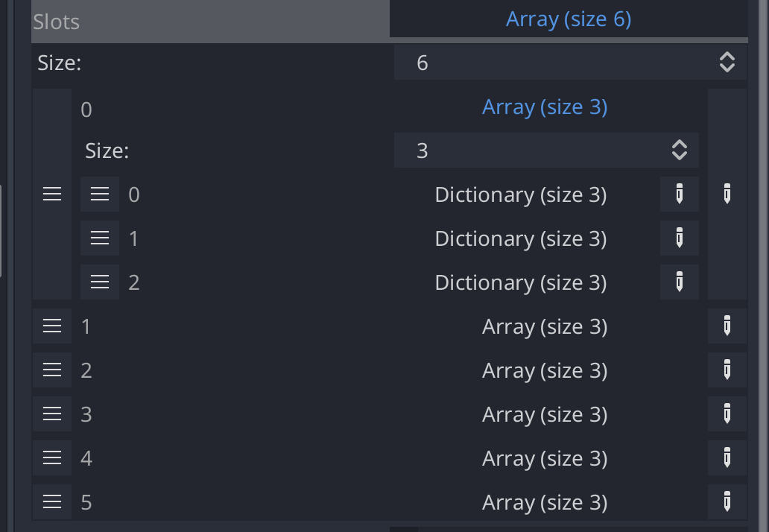Open editor for Array element 1

click(x=727, y=326)
